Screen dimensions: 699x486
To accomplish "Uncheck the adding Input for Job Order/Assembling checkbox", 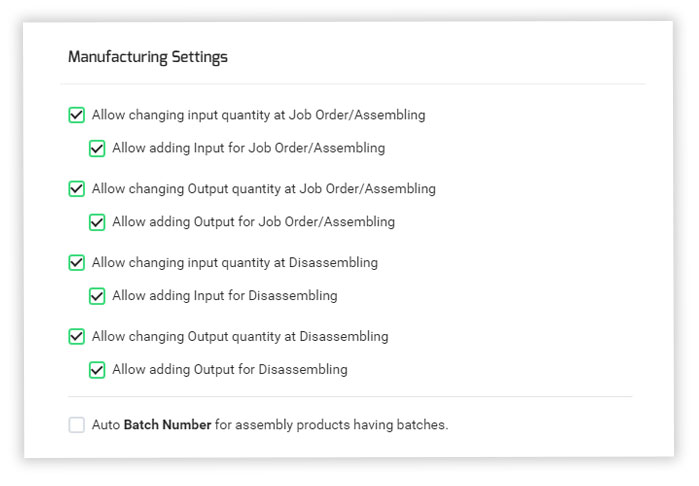I will [x=97, y=148].
